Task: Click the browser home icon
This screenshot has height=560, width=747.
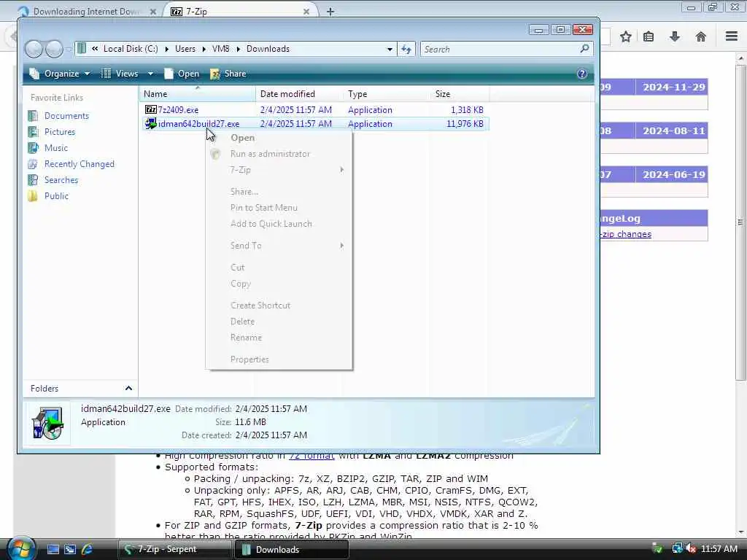Action: (x=701, y=36)
